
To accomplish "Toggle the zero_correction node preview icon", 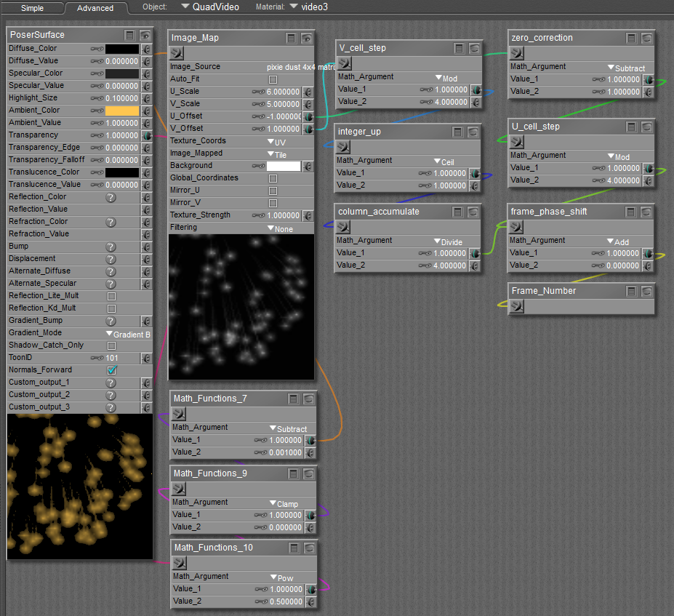I will (x=646, y=38).
